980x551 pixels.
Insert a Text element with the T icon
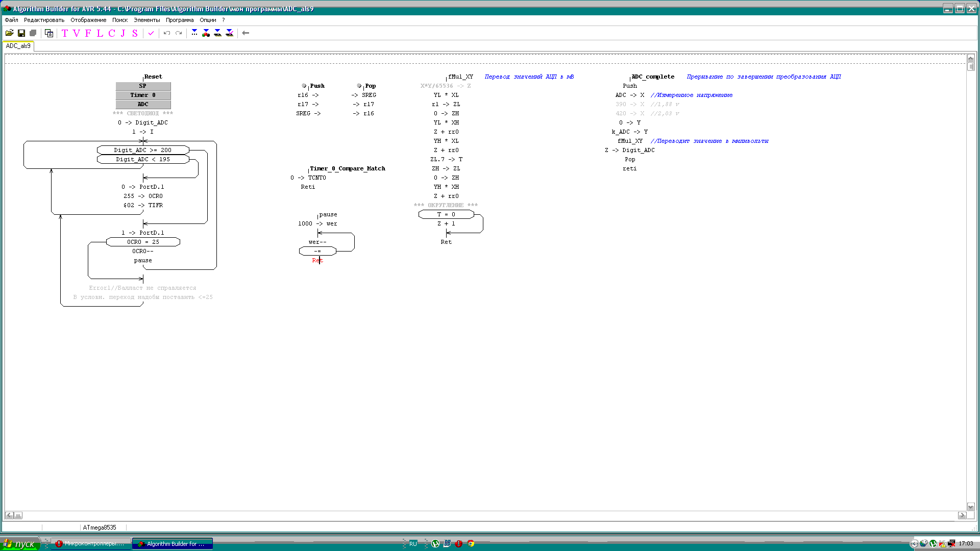point(65,33)
